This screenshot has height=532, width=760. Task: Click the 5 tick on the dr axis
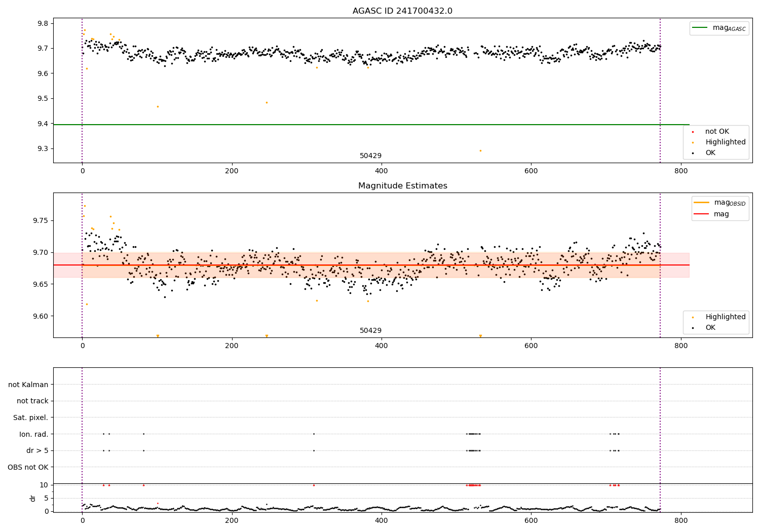(x=46, y=498)
